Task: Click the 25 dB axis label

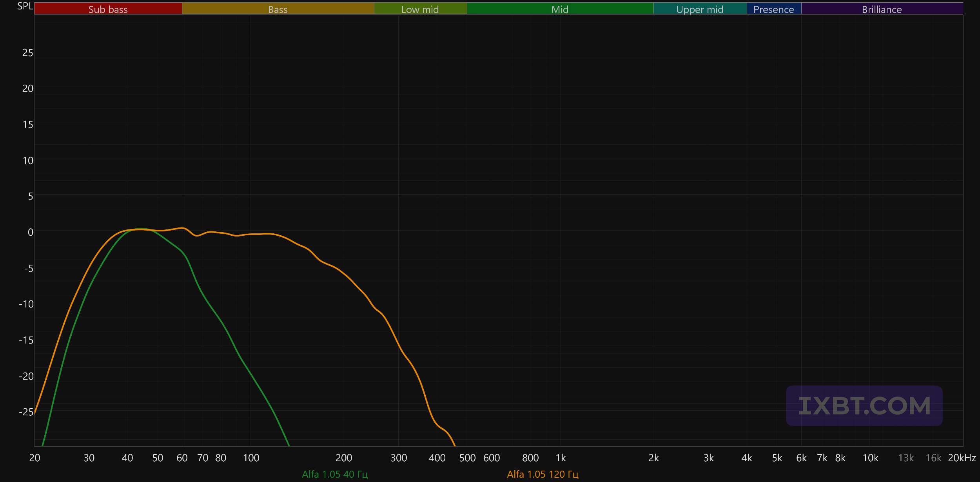Action: (27, 53)
